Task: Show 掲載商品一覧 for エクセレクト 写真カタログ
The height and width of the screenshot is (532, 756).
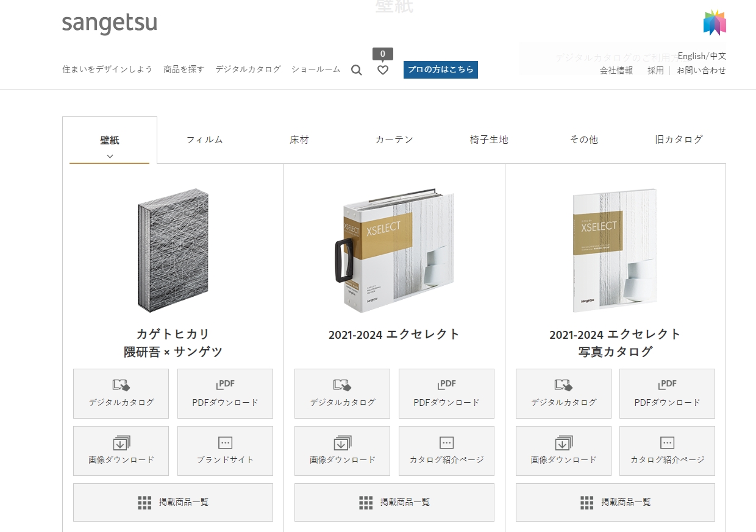Action: coord(616,502)
